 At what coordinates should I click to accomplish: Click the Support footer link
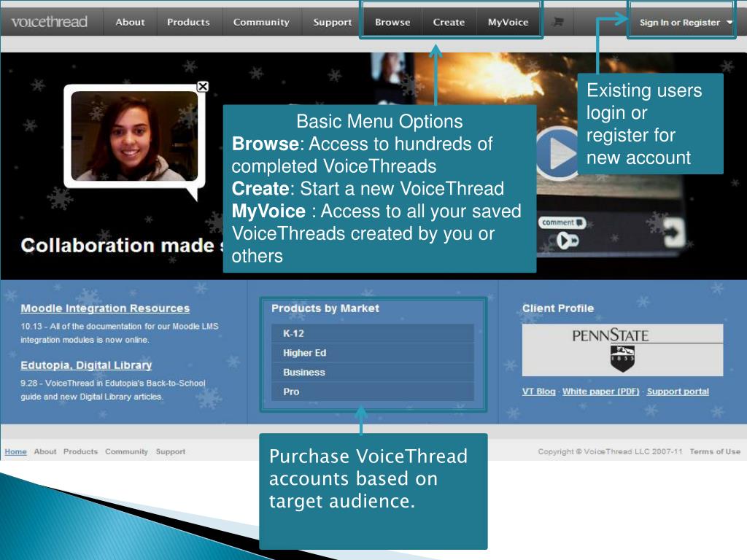point(171,451)
